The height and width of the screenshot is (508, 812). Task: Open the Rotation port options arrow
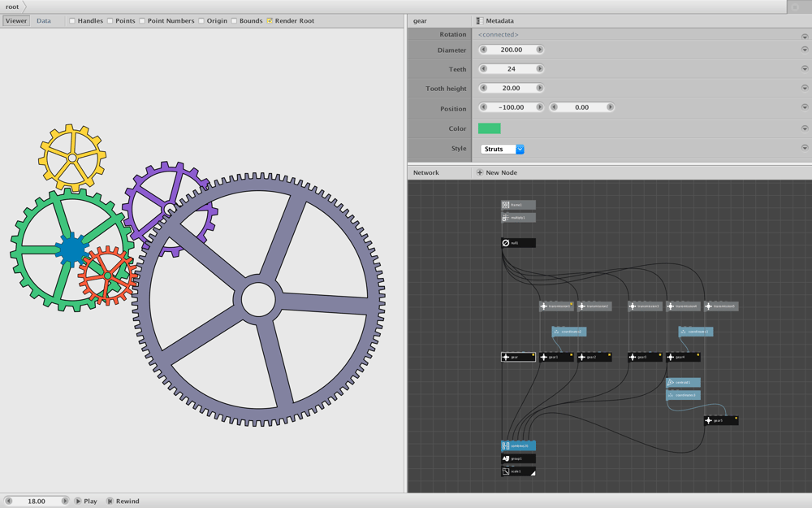(x=805, y=37)
